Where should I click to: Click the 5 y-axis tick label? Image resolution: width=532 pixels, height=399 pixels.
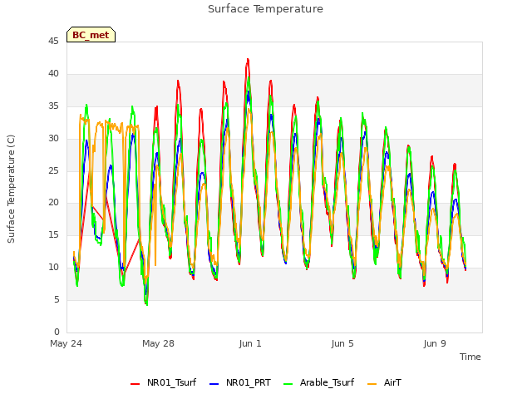pos(57,299)
